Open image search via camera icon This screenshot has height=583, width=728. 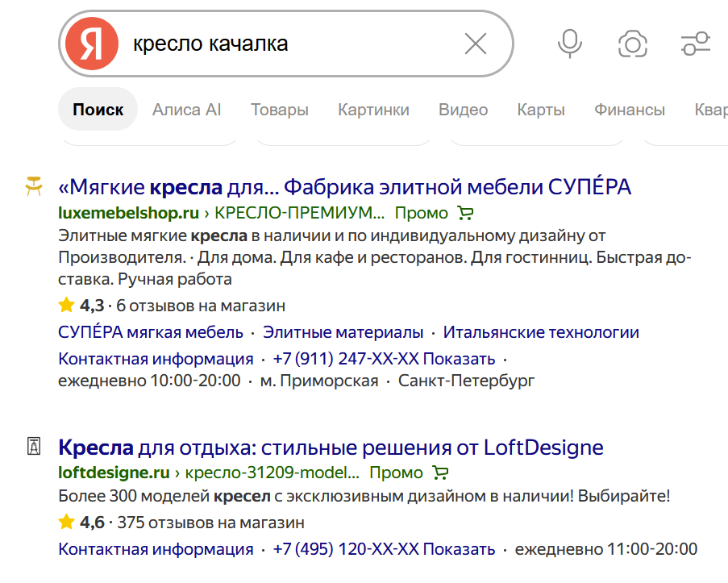point(632,44)
